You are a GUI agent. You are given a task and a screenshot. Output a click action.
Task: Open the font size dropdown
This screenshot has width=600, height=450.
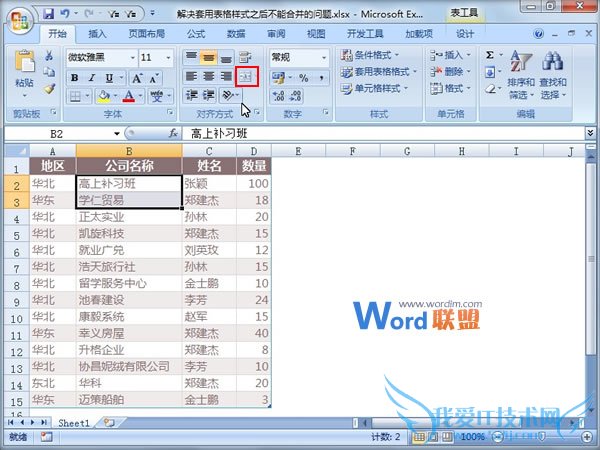(x=168, y=58)
